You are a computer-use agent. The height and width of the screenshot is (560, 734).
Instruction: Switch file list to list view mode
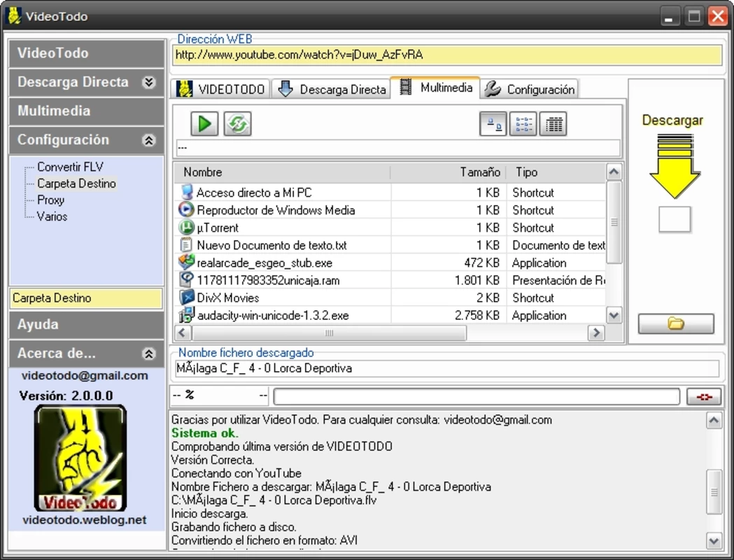pos(523,124)
